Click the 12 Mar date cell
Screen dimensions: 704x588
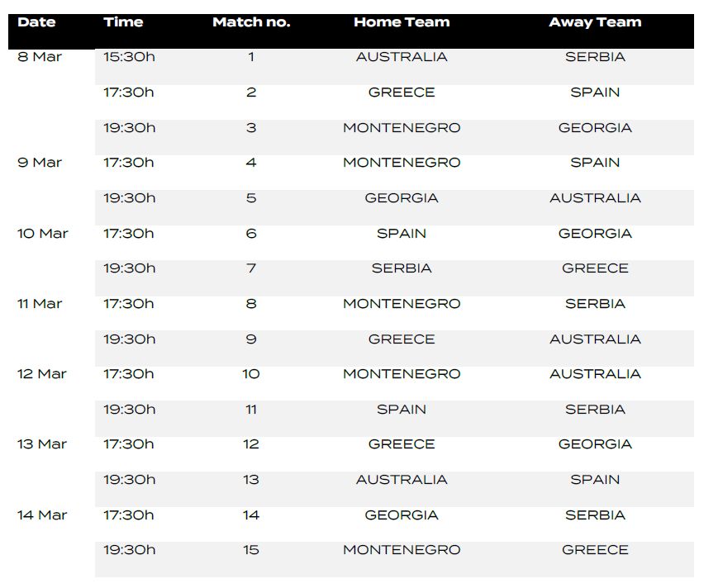42,374
